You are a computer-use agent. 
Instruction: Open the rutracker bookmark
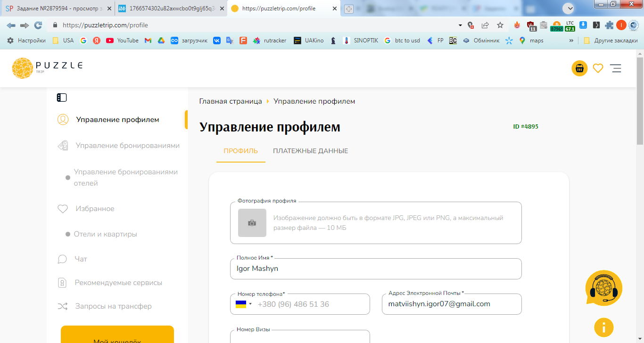(x=270, y=41)
